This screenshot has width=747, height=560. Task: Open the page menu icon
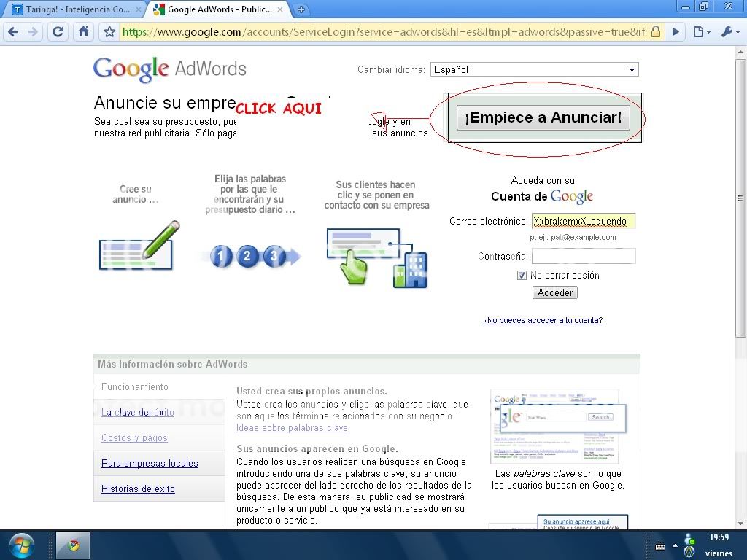[x=702, y=32]
